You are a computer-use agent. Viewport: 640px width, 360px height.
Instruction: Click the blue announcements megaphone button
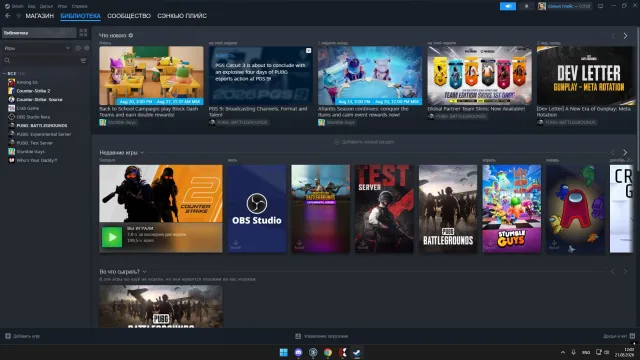tap(508, 6)
